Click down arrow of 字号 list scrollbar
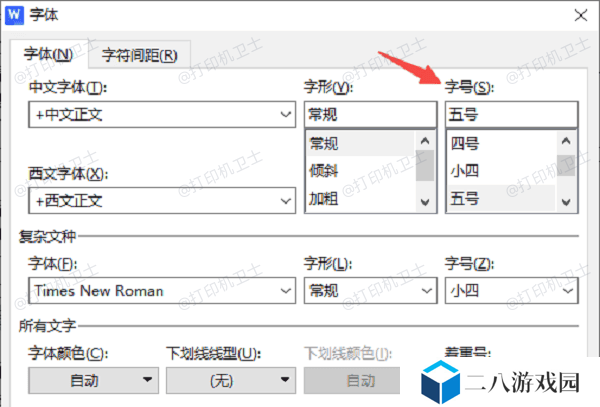This screenshot has width=600, height=407. coord(566,202)
